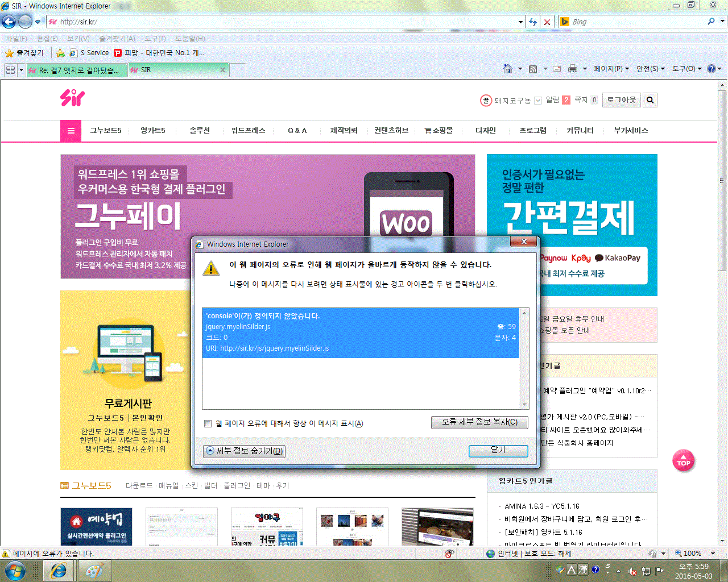Open the 보기(V) menu
Image resolution: width=728 pixels, height=582 pixels.
pos(78,39)
